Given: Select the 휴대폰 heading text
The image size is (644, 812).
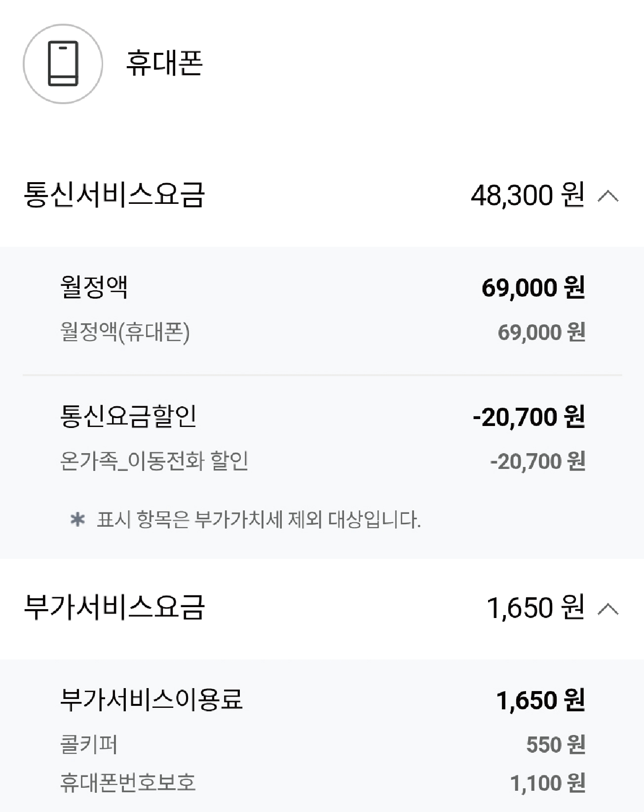Looking at the screenshot, I should (164, 64).
